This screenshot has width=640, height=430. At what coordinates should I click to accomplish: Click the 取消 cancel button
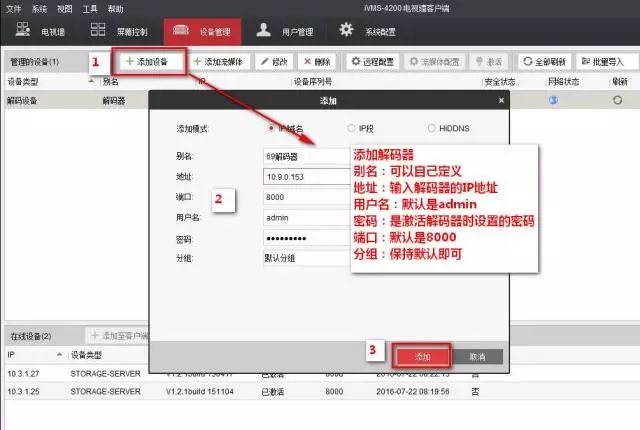(476, 356)
